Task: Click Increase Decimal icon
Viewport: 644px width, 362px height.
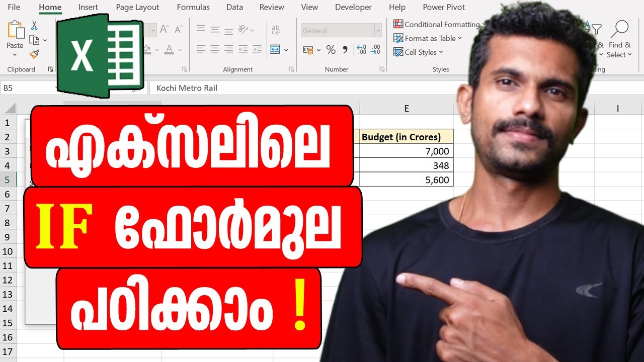Action: pos(361,50)
